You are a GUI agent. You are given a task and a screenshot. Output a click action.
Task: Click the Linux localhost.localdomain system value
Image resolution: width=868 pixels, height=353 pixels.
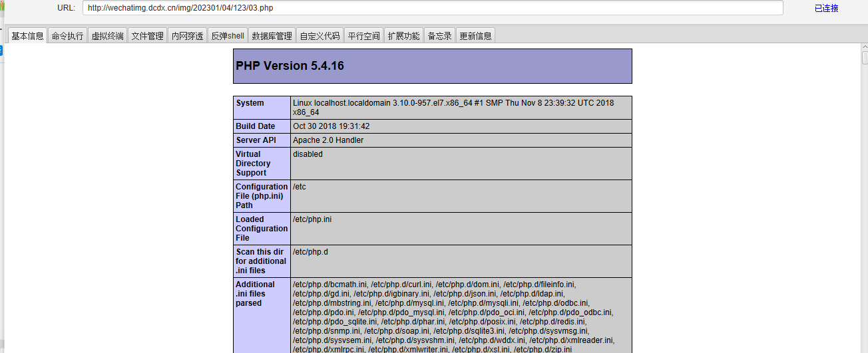(453, 108)
